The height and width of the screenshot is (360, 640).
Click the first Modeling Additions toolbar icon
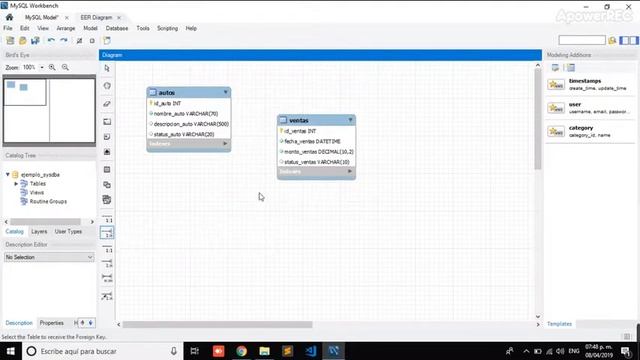tap(555, 68)
